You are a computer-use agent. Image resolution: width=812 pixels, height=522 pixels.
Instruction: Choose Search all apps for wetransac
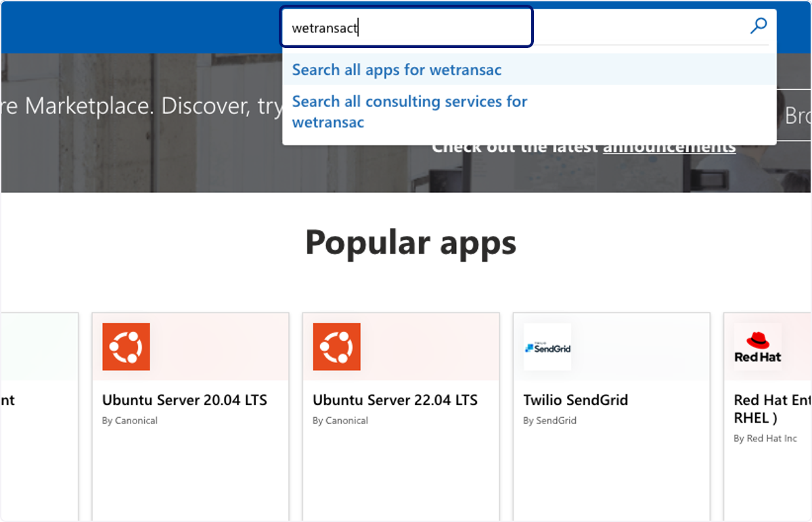529,70
